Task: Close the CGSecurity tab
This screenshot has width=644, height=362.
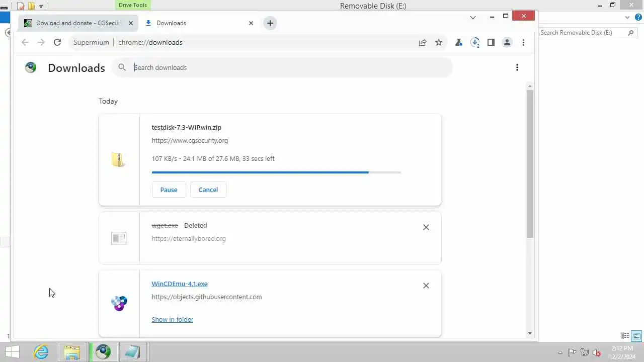Action: click(x=131, y=23)
